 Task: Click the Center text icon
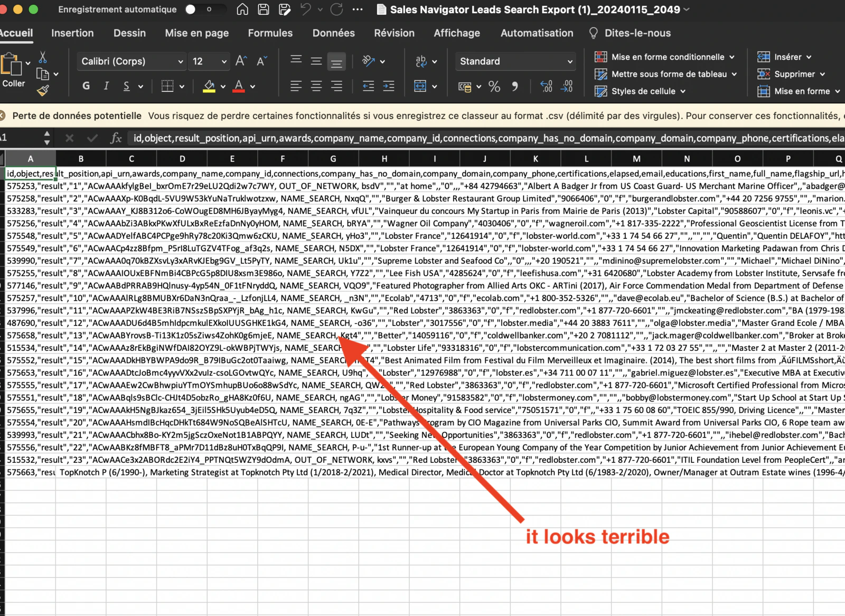pos(316,86)
